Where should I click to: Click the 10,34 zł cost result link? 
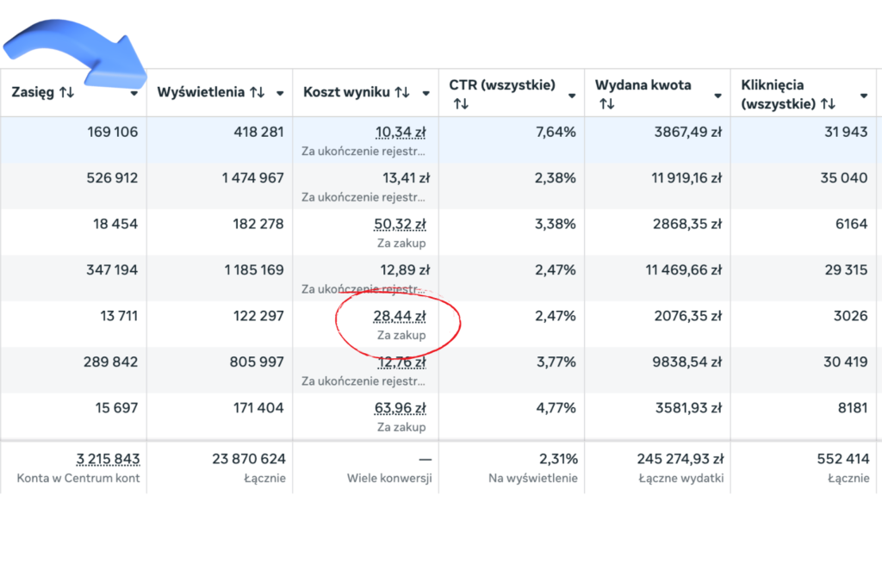tap(402, 133)
